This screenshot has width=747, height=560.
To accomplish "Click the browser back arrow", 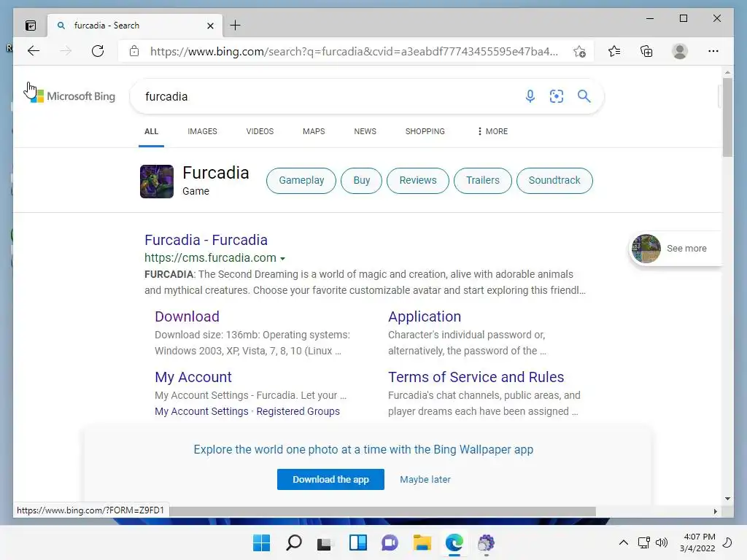I will [x=34, y=51].
